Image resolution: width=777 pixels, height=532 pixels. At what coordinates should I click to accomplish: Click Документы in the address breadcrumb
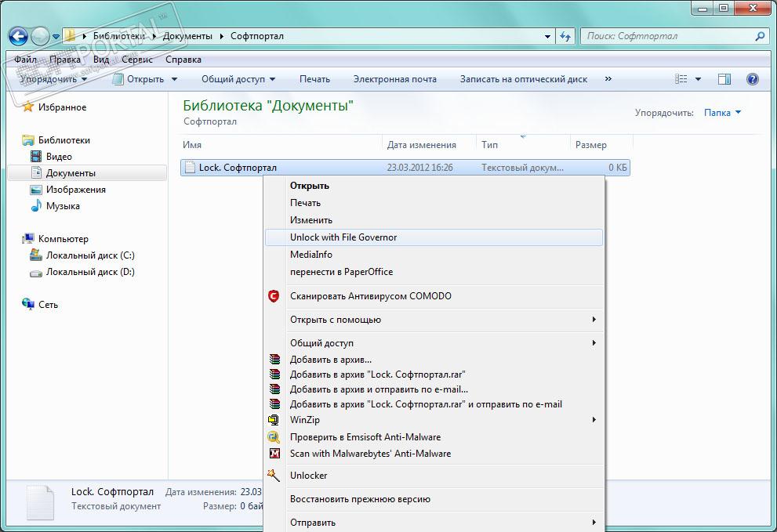tap(187, 36)
